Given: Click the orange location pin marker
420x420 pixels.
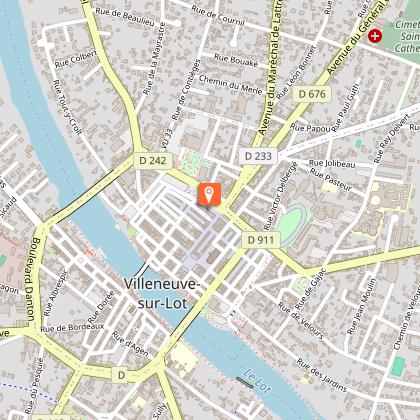Looking at the screenshot, I should click(210, 194).
